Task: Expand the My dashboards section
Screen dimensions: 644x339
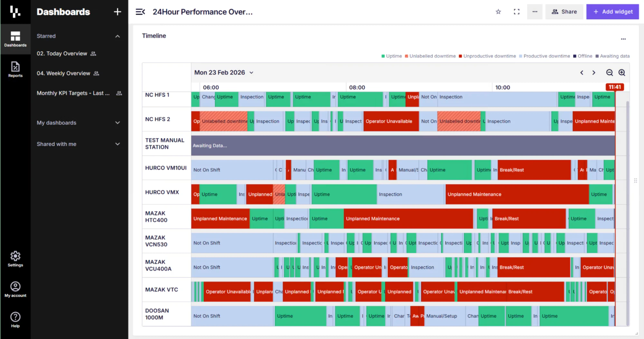Action: (x=117, y=123)
